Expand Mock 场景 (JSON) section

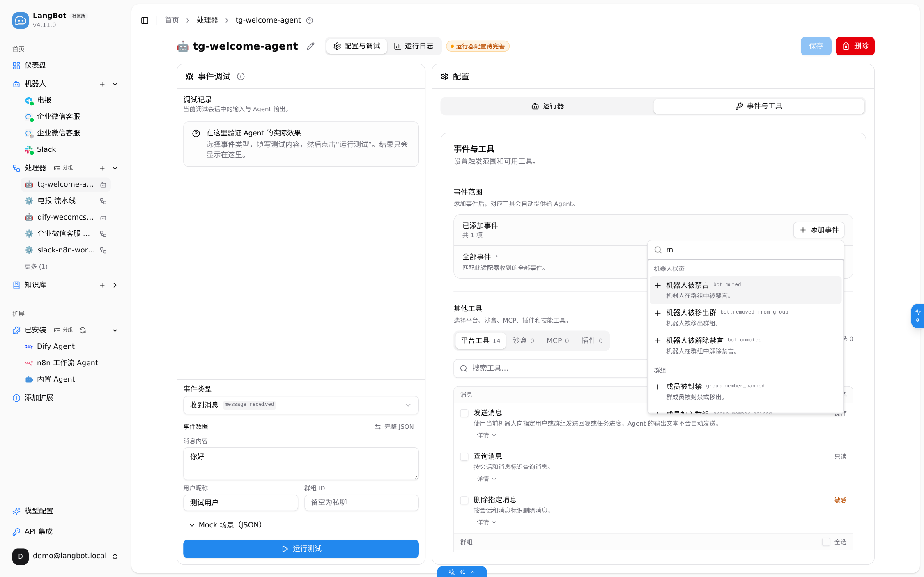pos(226,525)
